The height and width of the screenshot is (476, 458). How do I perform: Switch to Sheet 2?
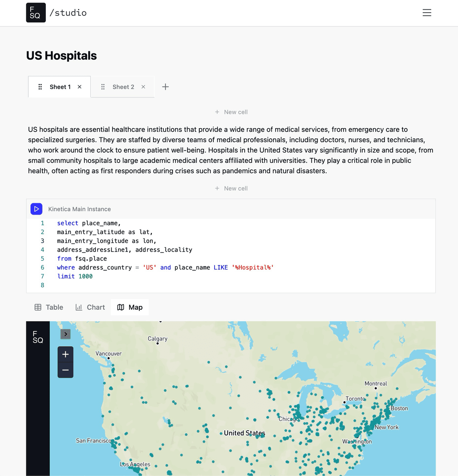click(x=123, y=87)
